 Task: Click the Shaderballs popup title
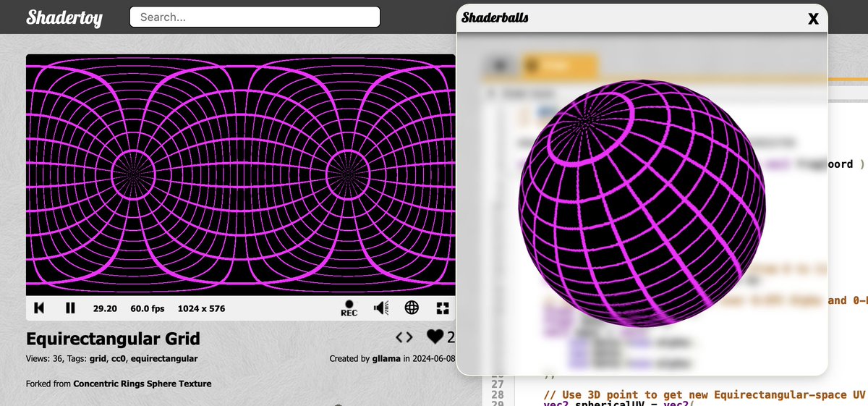pos(495,17)
